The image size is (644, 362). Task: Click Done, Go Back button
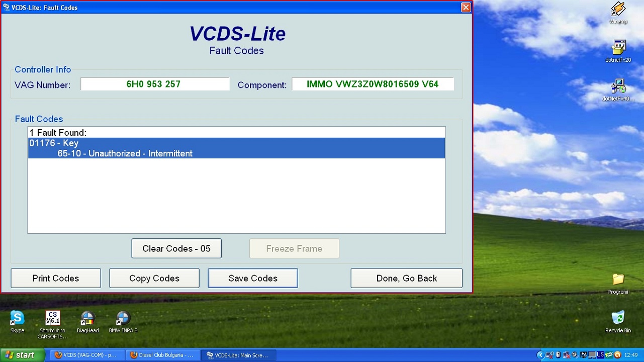[406, 278]
